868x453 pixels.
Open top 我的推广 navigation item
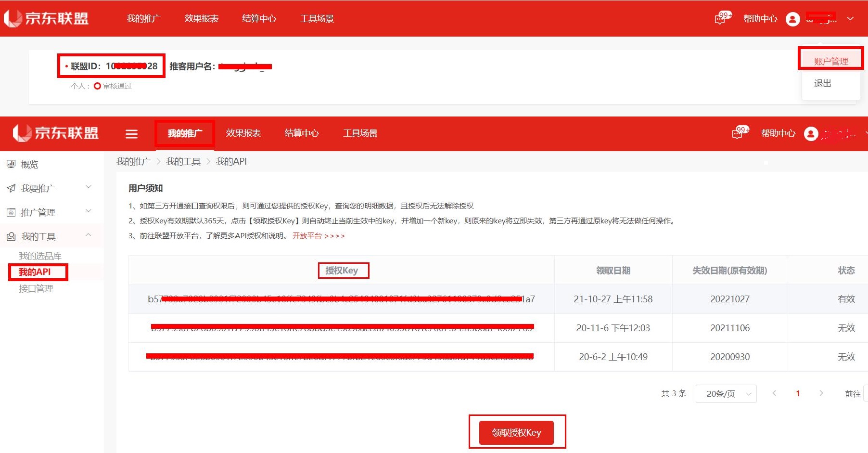pos(143,18)
